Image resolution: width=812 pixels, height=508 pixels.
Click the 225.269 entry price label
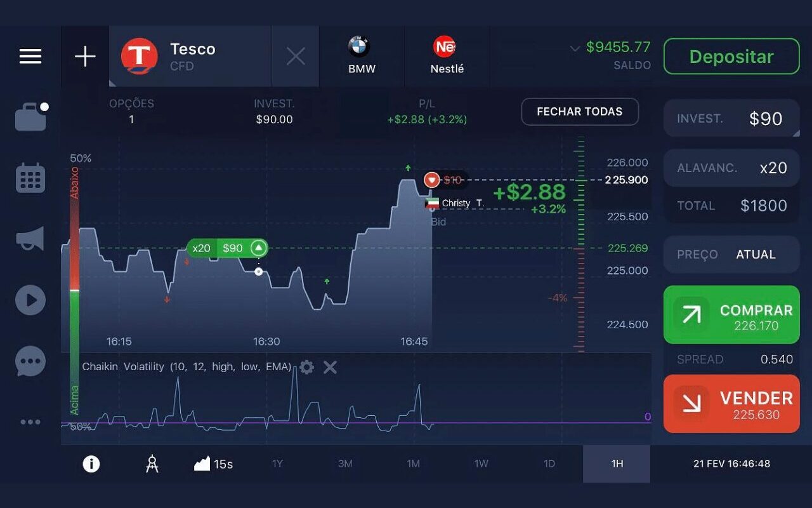coord(628,248)
